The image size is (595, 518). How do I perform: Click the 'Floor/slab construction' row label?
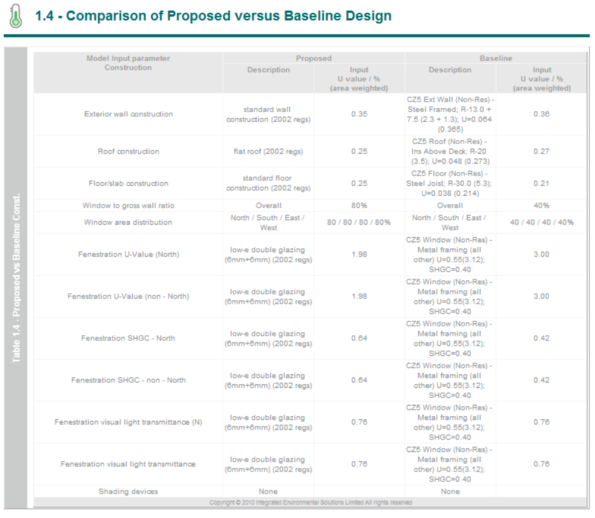tap(128, 183)
